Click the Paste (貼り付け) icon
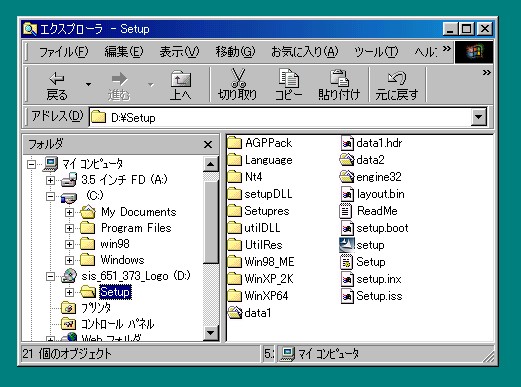 [x=339, y=78]
